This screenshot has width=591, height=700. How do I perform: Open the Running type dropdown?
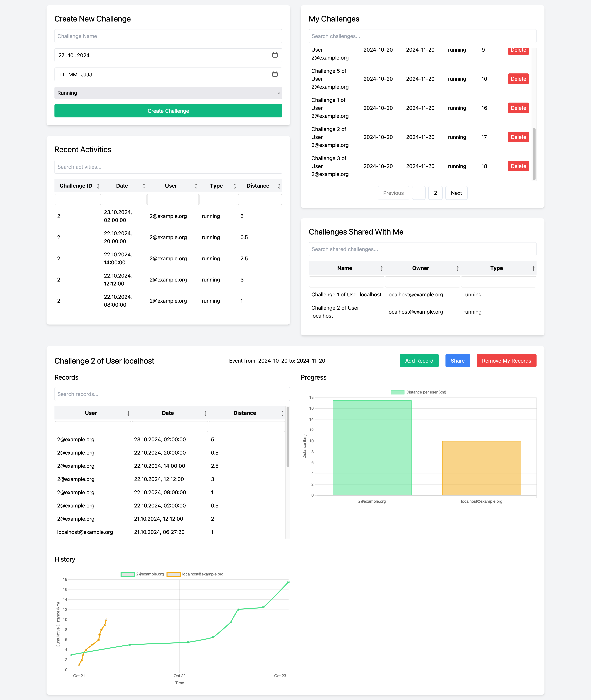168,93
